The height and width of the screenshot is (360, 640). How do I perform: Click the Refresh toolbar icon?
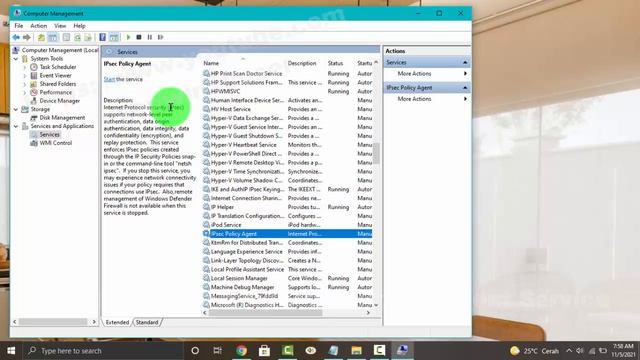77,38
